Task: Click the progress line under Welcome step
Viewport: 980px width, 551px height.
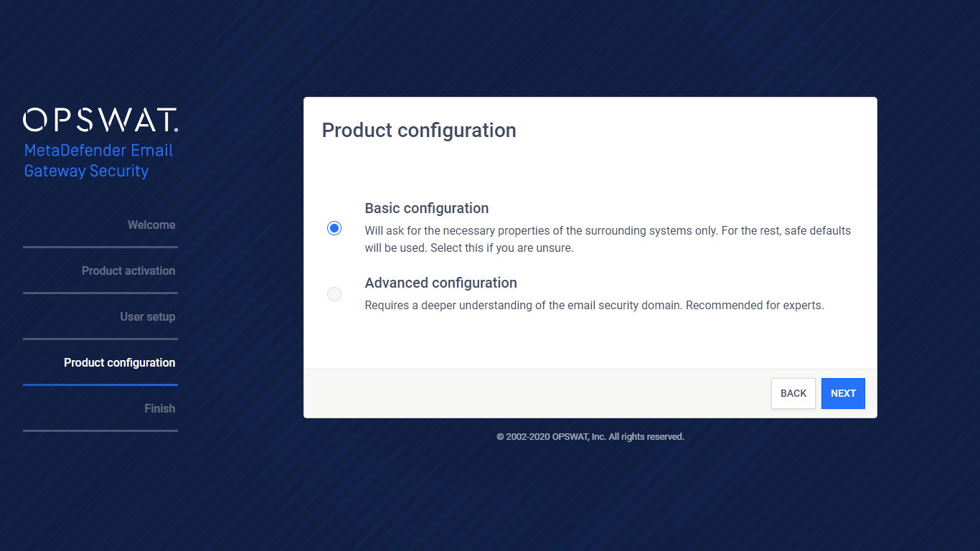Action: point(100,247)
